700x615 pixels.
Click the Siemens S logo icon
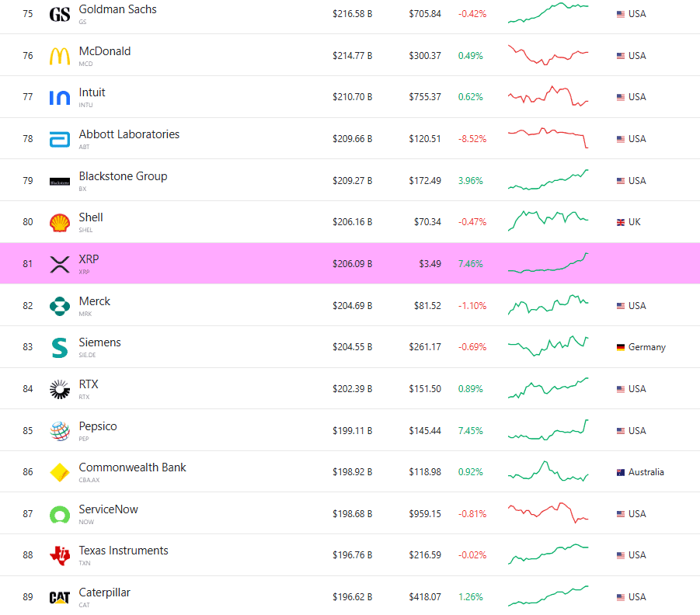click(59, 348)
